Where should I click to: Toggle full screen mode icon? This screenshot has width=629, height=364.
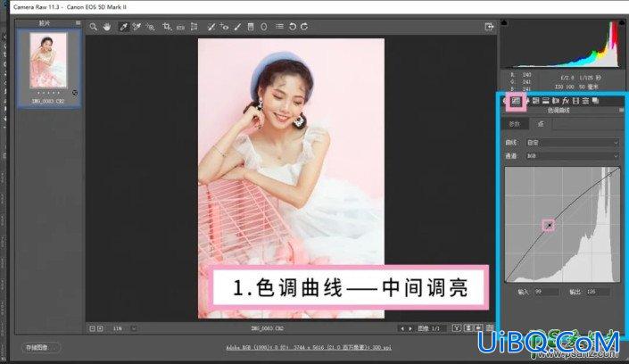pos(489,27)
